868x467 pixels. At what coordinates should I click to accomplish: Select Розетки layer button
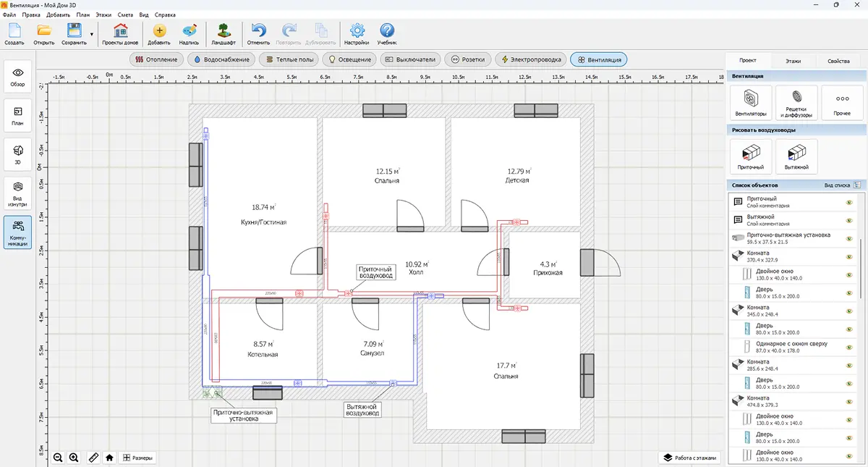click(468, 59)
